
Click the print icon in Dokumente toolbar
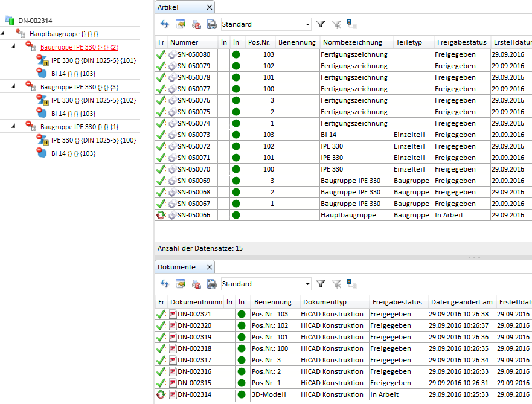click(212, 284)
